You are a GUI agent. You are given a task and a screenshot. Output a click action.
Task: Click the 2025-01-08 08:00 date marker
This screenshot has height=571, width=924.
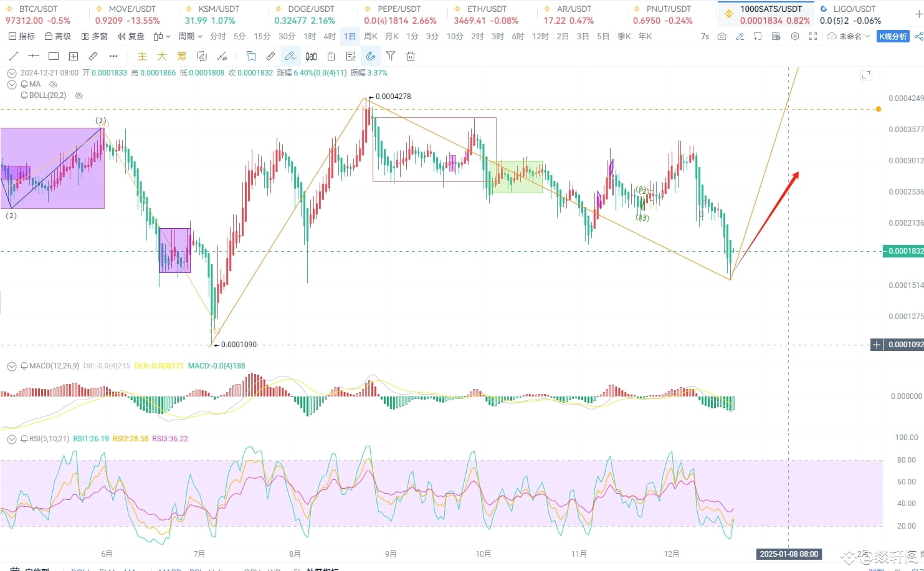(x=789, y=554)
